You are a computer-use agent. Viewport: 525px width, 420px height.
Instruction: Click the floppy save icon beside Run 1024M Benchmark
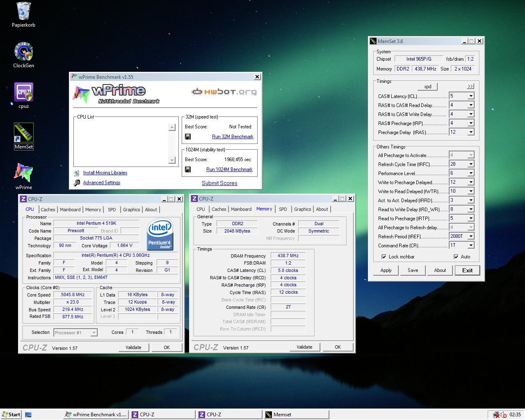point(188,169)
